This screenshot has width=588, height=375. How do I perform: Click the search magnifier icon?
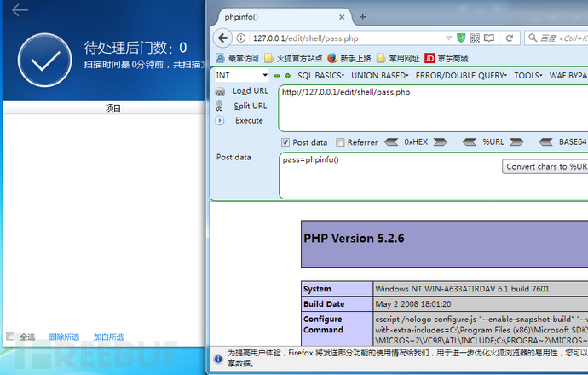point(533,37)
